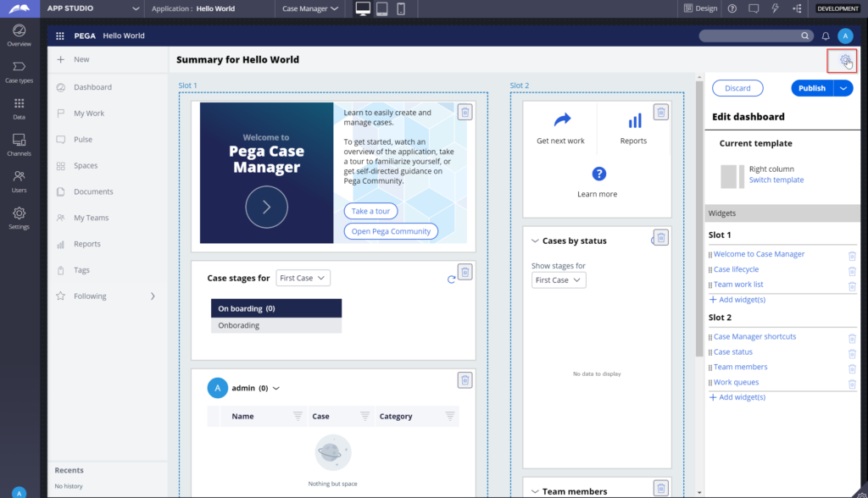
Task: Delete the Cases by status widget
Action: [x=661, y=238]
